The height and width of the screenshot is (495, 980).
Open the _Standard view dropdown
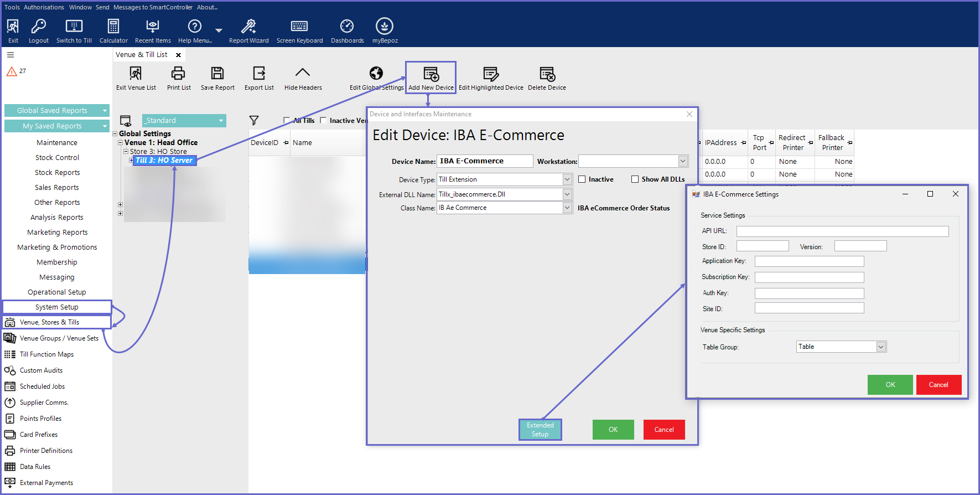tap(221, 121)
